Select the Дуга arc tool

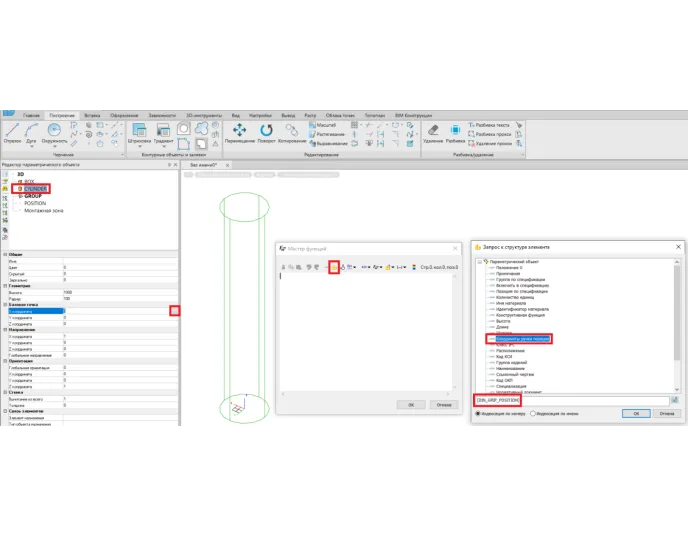[x=31, y=133]
